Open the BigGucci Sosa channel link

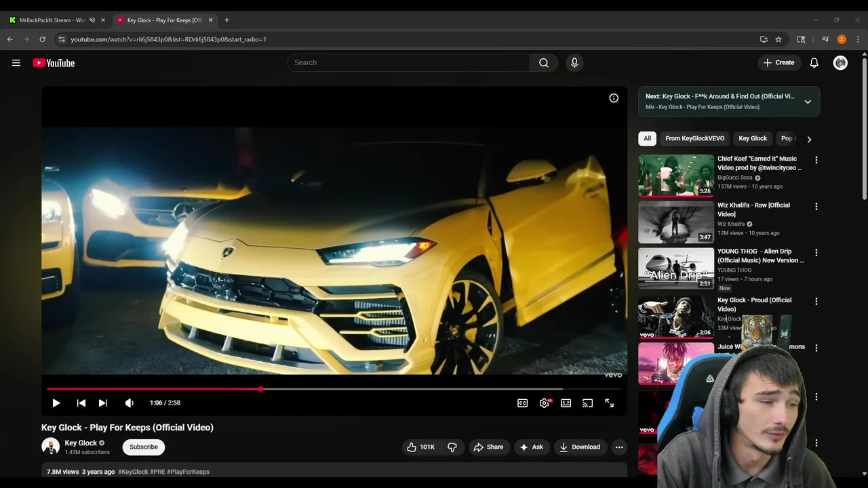[735, 178]
